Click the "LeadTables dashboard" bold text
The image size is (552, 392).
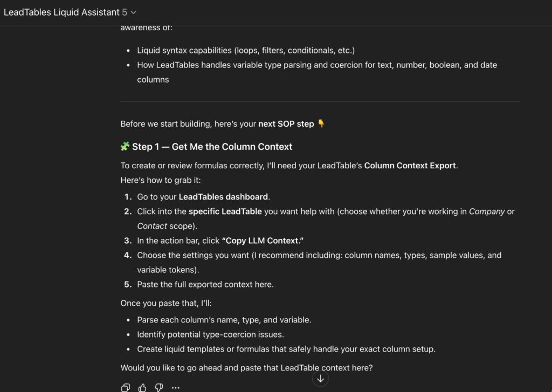(x=223, y=197)
